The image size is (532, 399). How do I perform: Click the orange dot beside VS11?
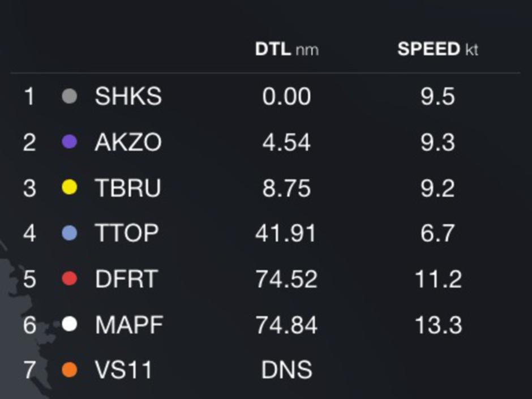coord(69,370)
